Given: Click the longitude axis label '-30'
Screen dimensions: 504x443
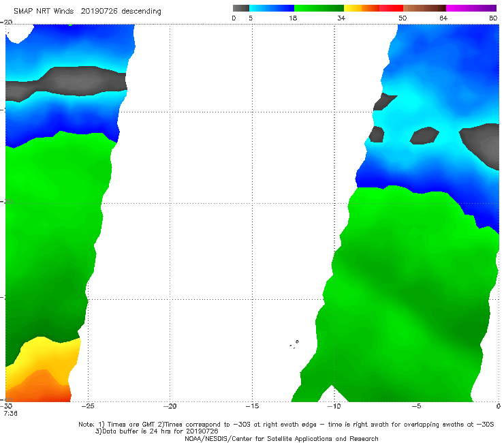Looking at the screenshot, I should 7,406.
